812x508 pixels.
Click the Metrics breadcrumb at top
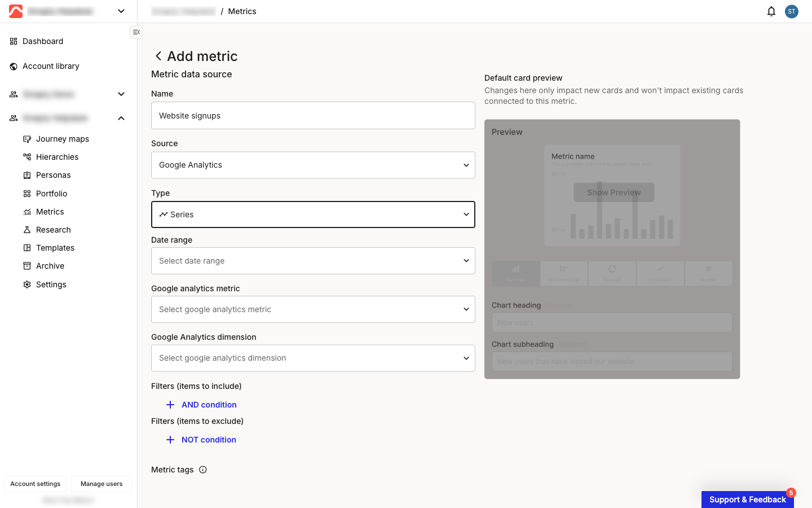[x=242, y=11]
